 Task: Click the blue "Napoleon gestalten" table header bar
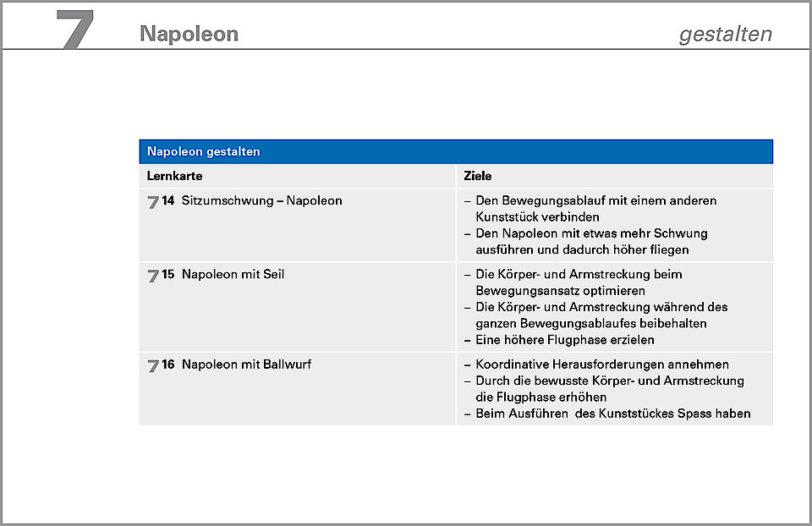[x=456, y=151]
